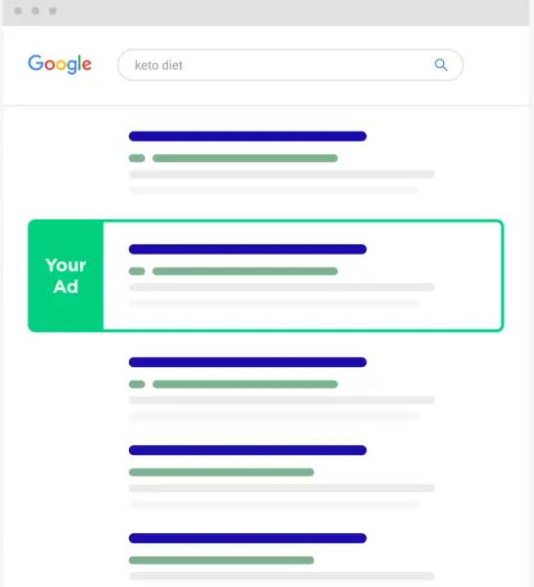534x587 pixels.
Task: Click the small green badge in highlighted ad
Action: click(x=137, y=271)
